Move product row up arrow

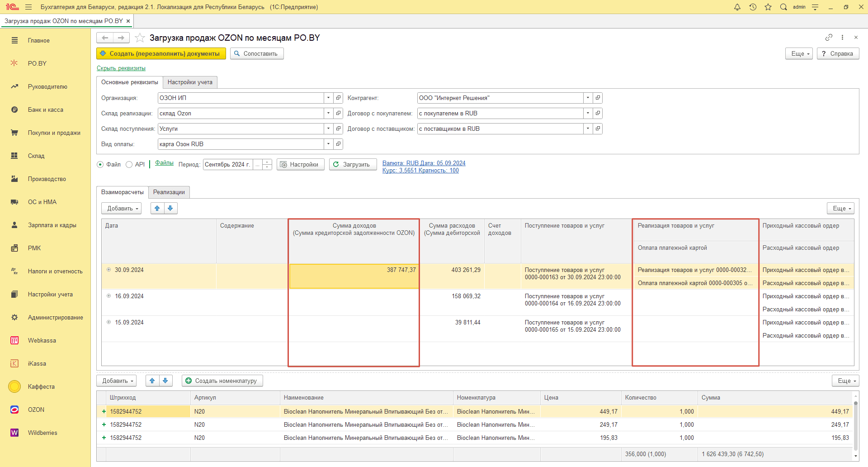(152, 381)
